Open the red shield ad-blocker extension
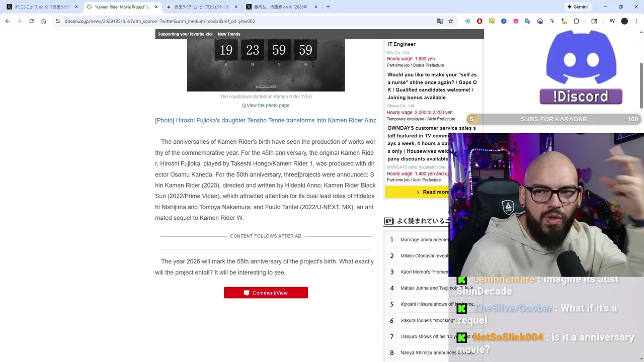 479,21
